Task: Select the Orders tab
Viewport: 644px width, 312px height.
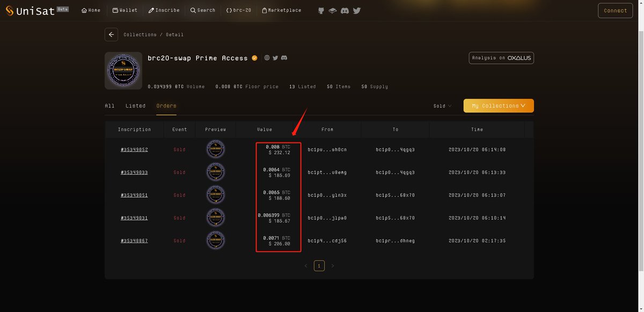Action: coord(166,106)
